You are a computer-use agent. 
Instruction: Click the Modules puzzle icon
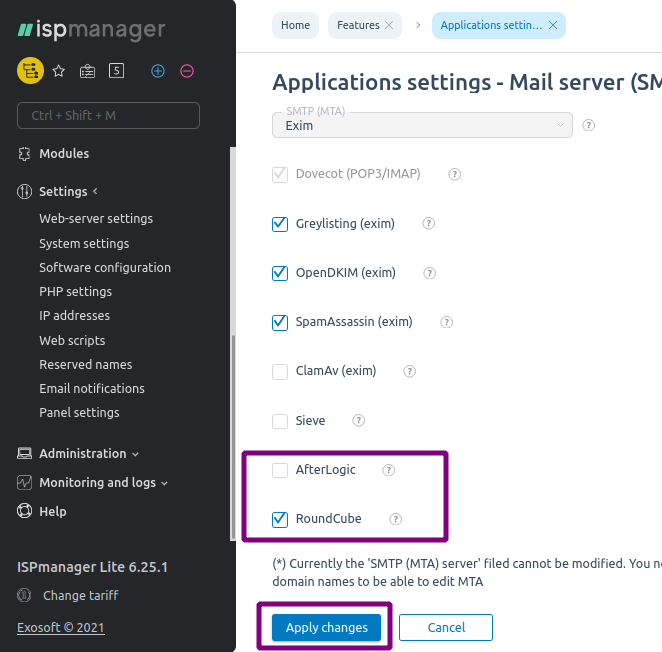point(24,154)
